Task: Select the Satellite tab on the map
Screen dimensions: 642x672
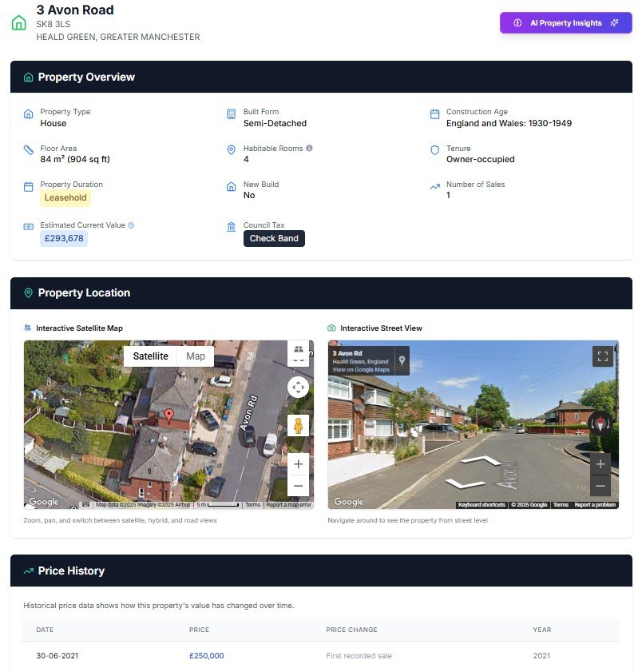Action: pos(151,356)
